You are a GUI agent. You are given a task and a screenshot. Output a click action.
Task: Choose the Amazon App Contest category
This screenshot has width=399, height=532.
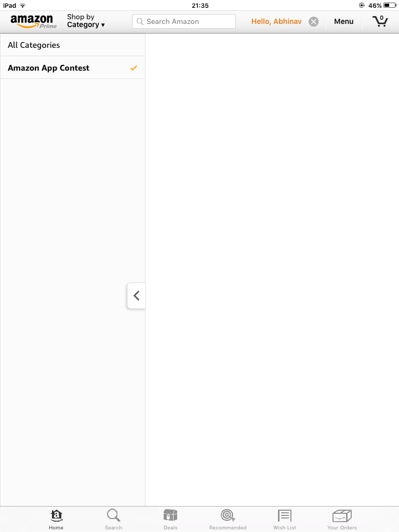73,68
